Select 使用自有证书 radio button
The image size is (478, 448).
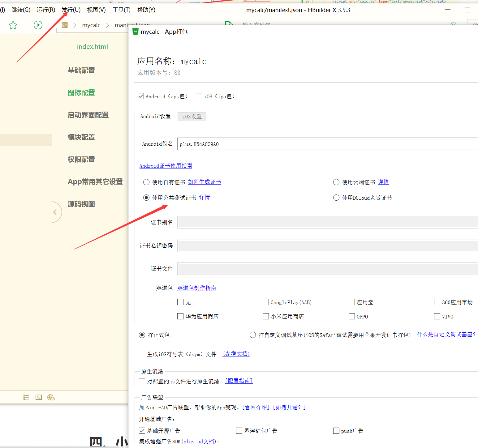tap(146, 182)
